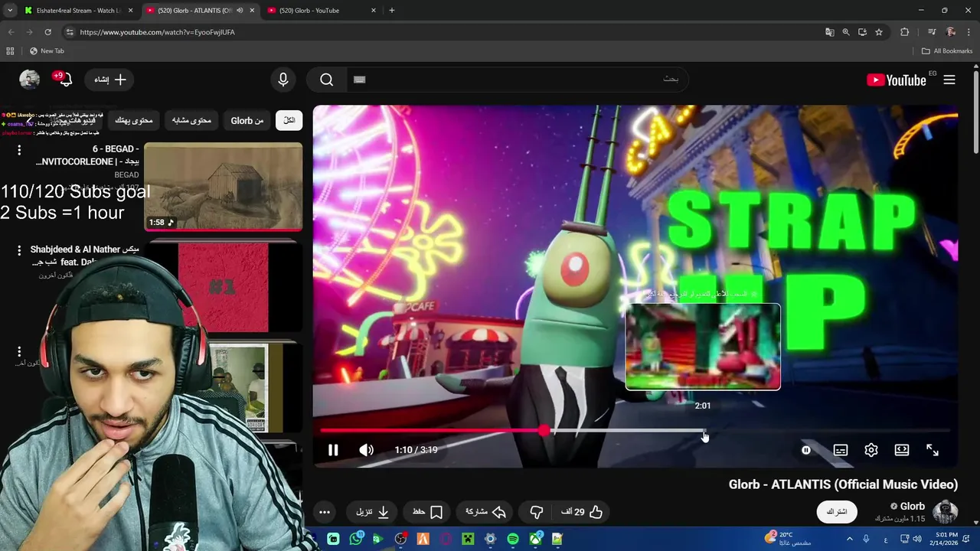Screen dimensions: 980x551
Task: Open Chrome three-dot menu
Action: click(x=969, y=32)
